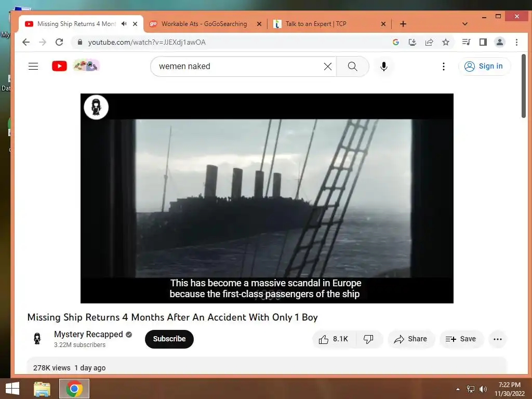
Task: Like the video (8.1K)
Action: (334, 339)
